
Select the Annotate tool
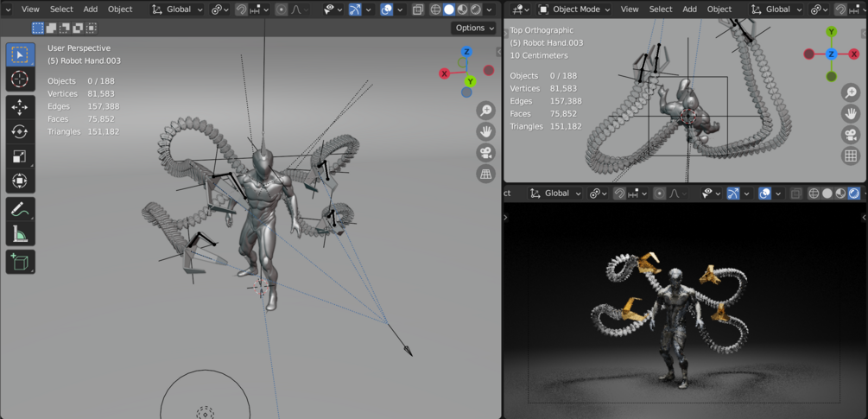21,209
